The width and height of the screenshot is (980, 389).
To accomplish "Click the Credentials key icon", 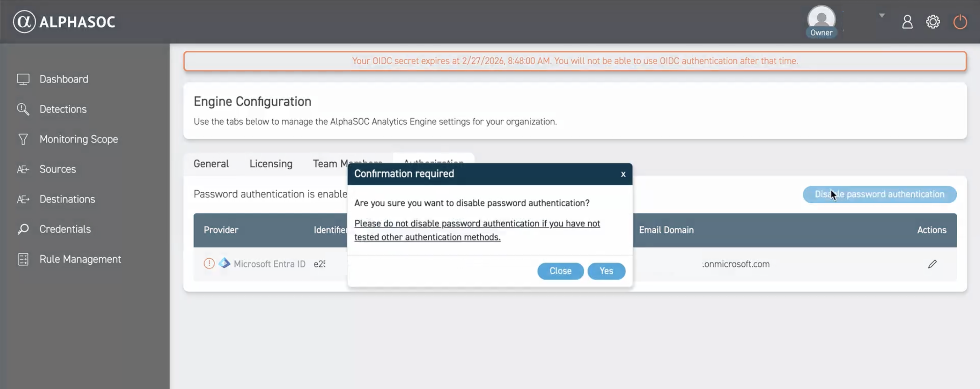I will (23, 229).
